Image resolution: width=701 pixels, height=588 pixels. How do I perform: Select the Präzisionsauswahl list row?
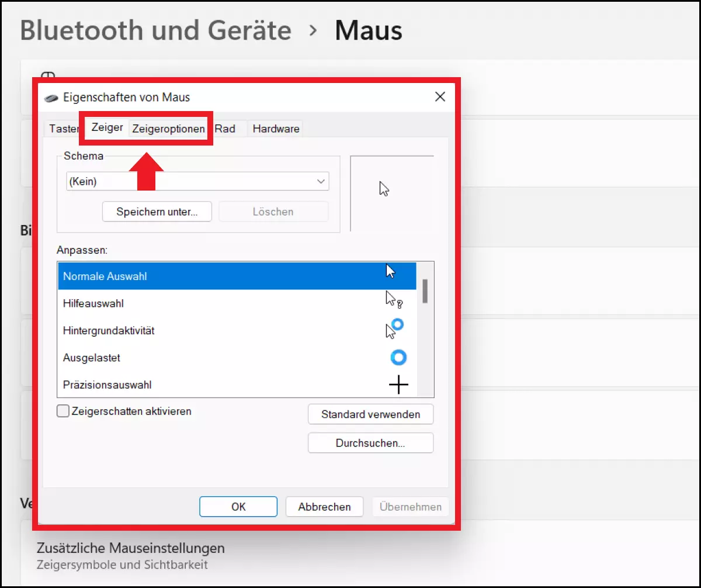[237, 384]
